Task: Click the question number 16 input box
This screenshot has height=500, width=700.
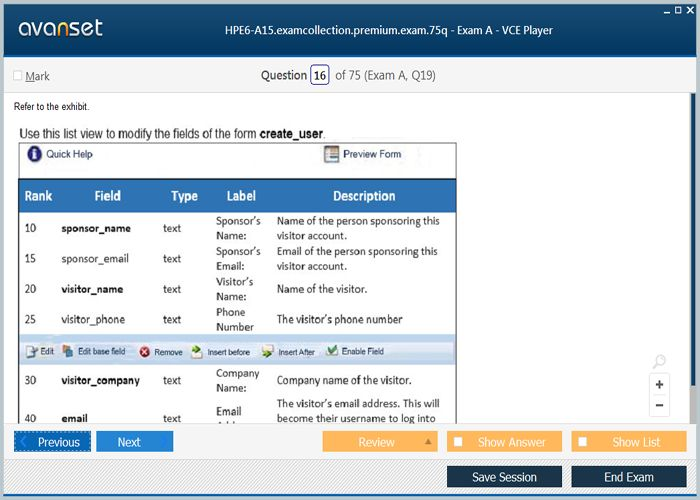Action: click(x=319, y=76)
